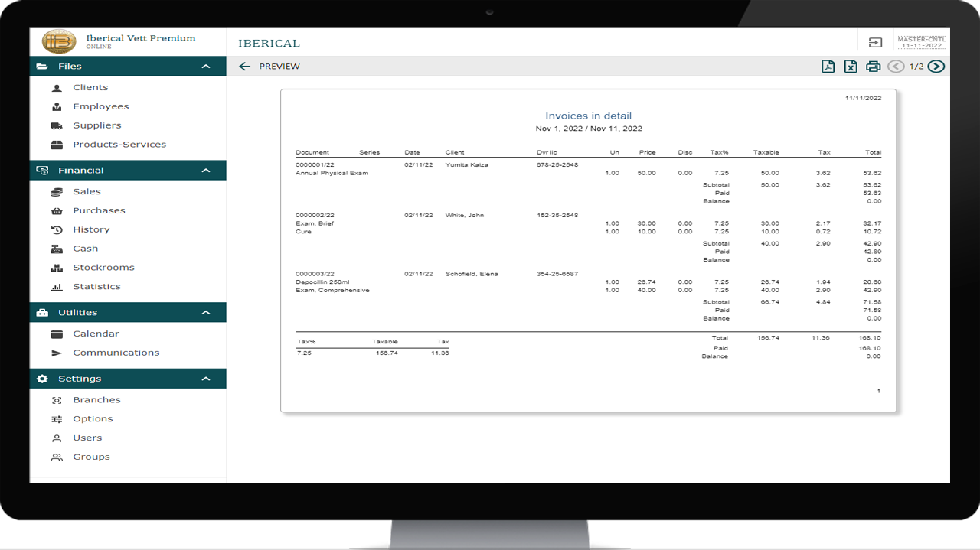Open the Stockrooms menu item
The height and width of the screenshot is (550, 980).
[103, 268]
